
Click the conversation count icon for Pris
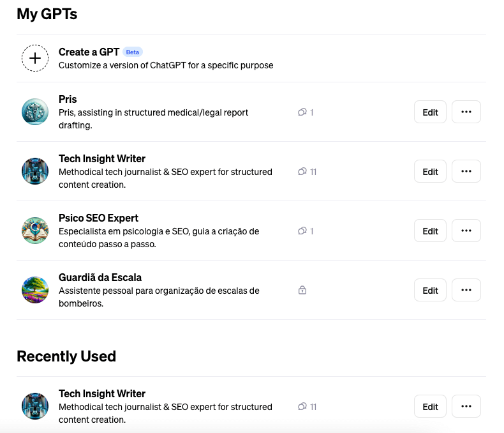coord(302,112)
